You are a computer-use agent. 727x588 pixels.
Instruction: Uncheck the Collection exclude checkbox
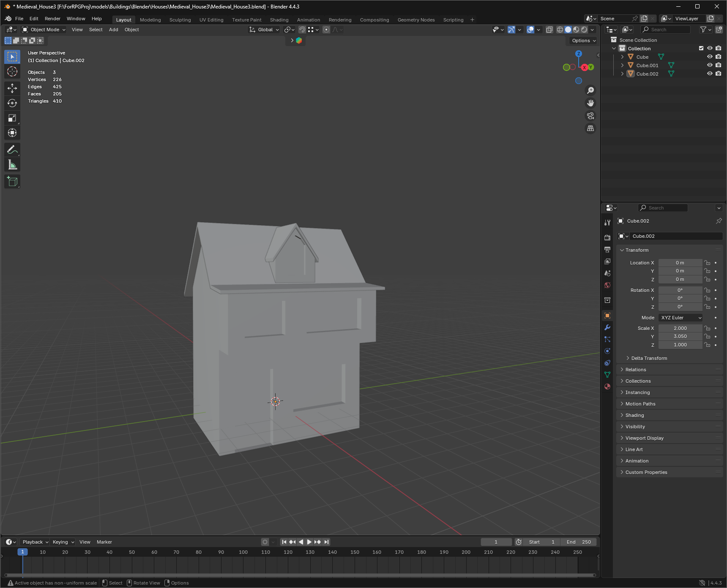tap(701, 48)
